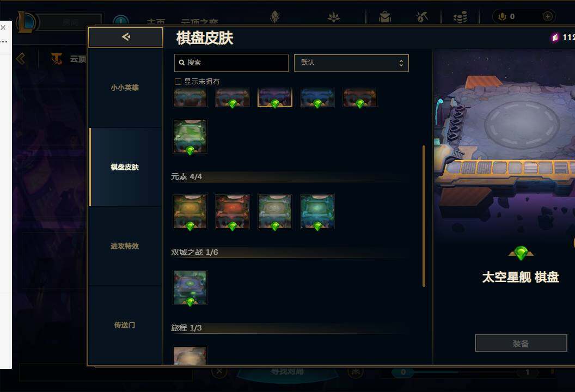
Task: Select the red elemental board skin thumbnail
Action: [x=233, y=212]
